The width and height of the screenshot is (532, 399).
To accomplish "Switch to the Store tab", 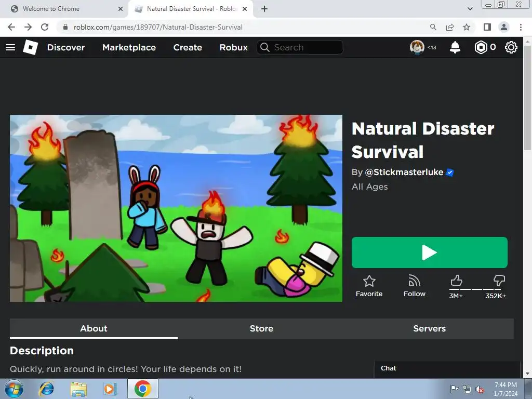I will tap(261, 328).
